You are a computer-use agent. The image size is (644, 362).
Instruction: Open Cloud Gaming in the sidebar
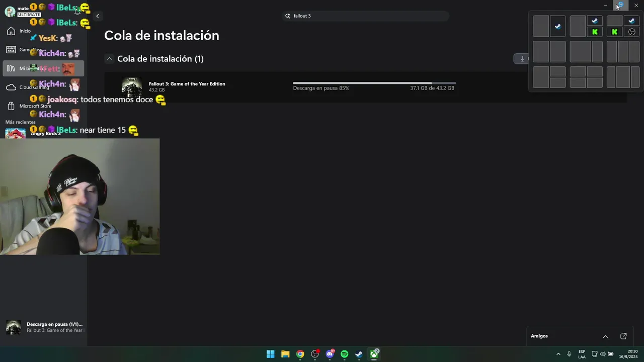pos(43,87)
